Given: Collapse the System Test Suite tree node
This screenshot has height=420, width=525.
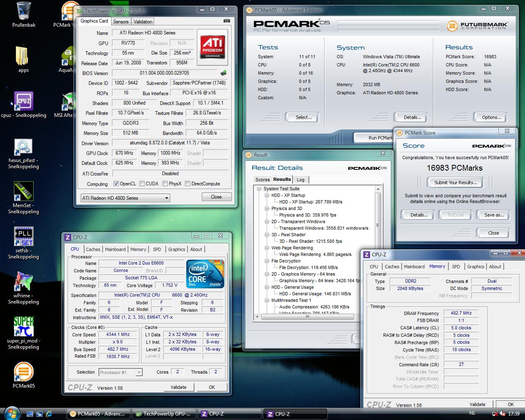Looking at the screenshot, I should point(259,189).
